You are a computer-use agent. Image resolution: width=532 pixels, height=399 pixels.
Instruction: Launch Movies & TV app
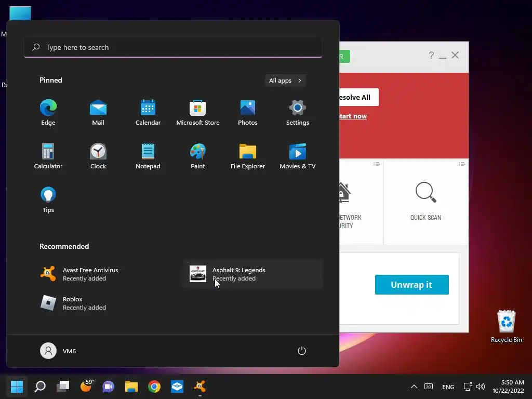(x=298, y=156)
